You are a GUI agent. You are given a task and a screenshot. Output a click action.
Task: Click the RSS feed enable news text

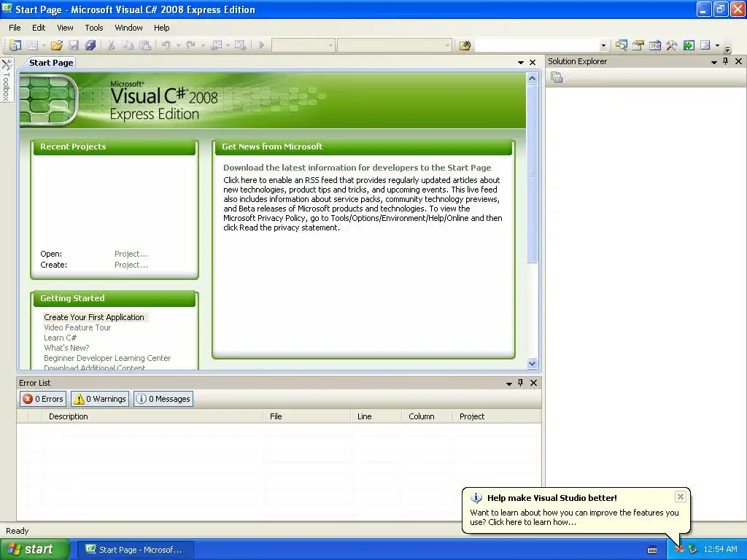(x=363, y=204)
